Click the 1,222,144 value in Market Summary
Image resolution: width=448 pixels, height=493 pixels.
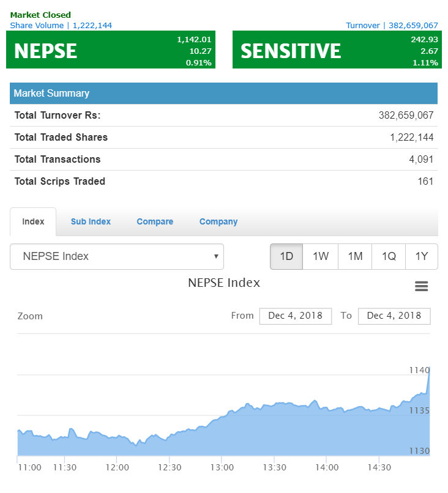pyautogui.click(x=412, y=138)
